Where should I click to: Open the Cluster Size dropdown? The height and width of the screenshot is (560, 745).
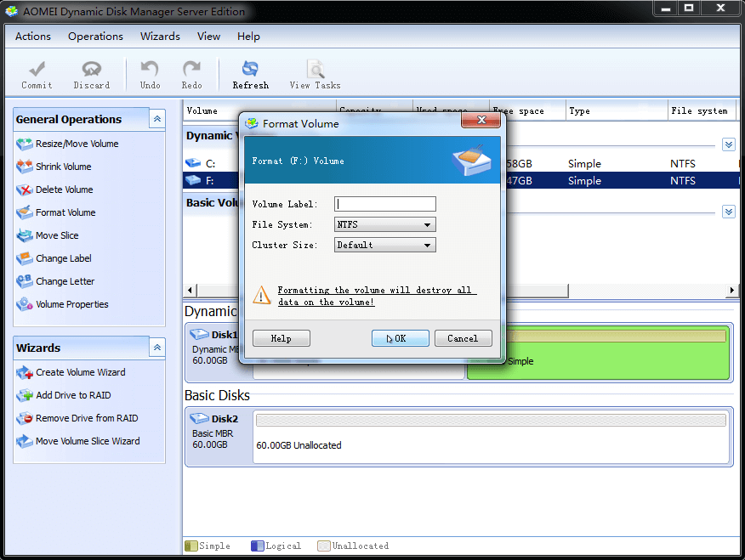(385, 245)
